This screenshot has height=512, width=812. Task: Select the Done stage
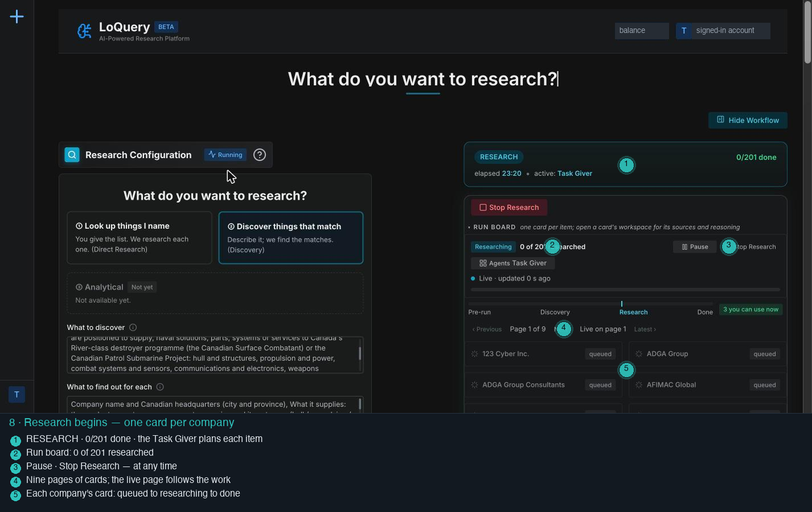pyautogui.click(x=705, y=312)
